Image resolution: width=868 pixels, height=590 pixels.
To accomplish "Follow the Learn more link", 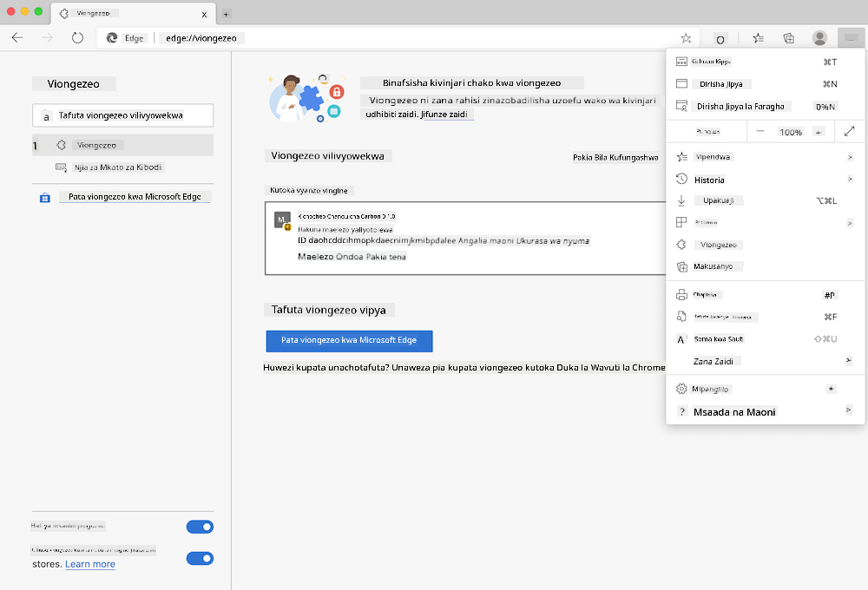I will [x=89, y=564].
